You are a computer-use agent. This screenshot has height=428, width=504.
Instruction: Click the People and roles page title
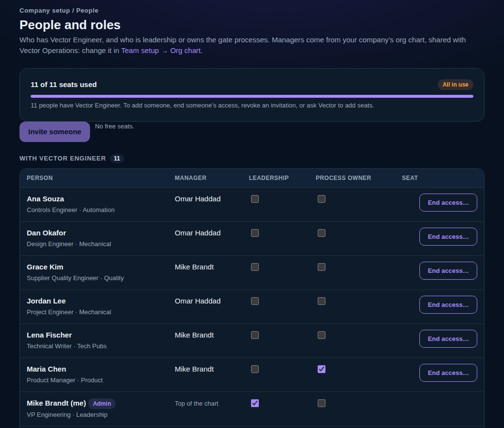pyautogui.click(x=70, y=25)
